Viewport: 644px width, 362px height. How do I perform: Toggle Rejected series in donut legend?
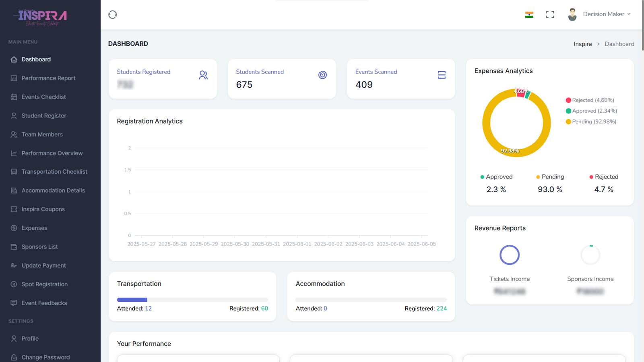click(590, 100)
